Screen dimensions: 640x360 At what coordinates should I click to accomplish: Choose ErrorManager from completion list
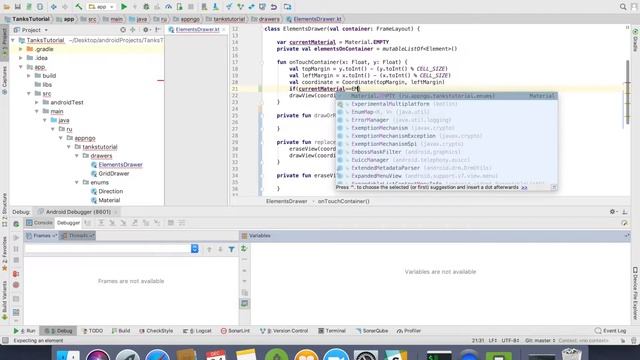point(447,120)
